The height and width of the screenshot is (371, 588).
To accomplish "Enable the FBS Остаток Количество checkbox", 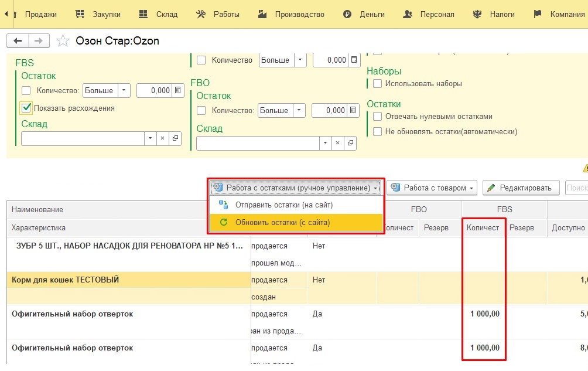I will coord(26,90).
